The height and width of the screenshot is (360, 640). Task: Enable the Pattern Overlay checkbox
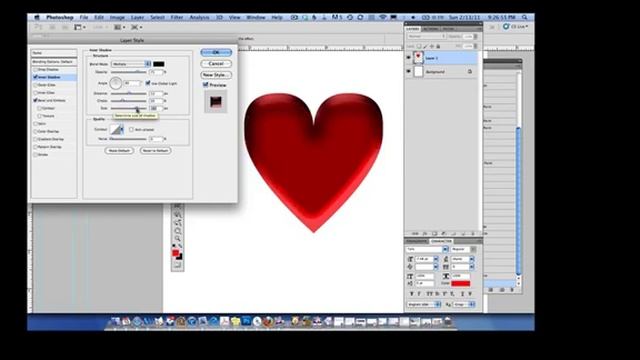[36, 147]
